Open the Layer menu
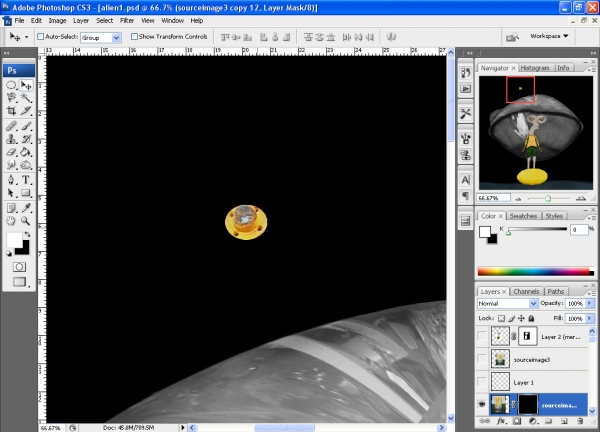Image resolution: width=600 pixels, height=432 pixels. click(81, 21)
